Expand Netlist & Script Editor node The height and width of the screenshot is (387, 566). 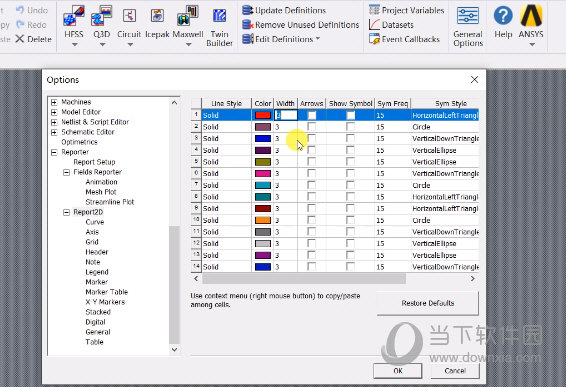pos(54,122)
